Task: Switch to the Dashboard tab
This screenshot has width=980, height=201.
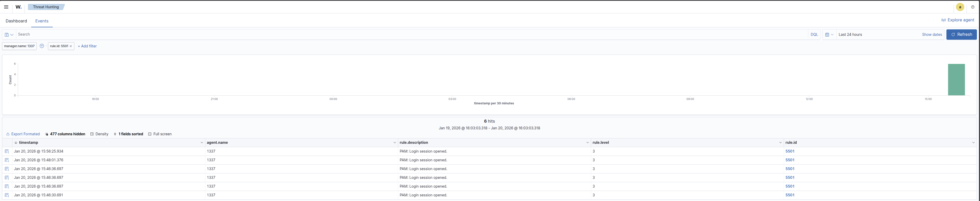Action: pyautogui.click(x=16, y=21)
